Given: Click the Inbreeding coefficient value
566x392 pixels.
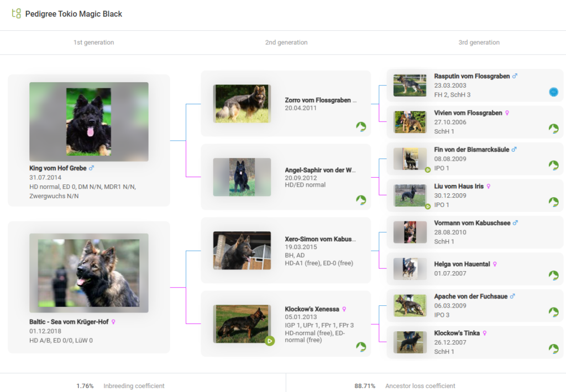Looking at the screenshot, I should pos(85,386).
